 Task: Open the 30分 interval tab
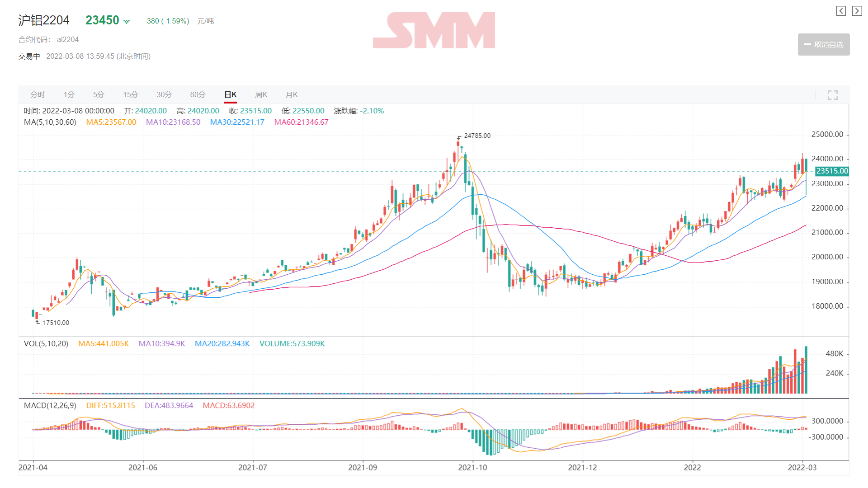coord(164,94)
